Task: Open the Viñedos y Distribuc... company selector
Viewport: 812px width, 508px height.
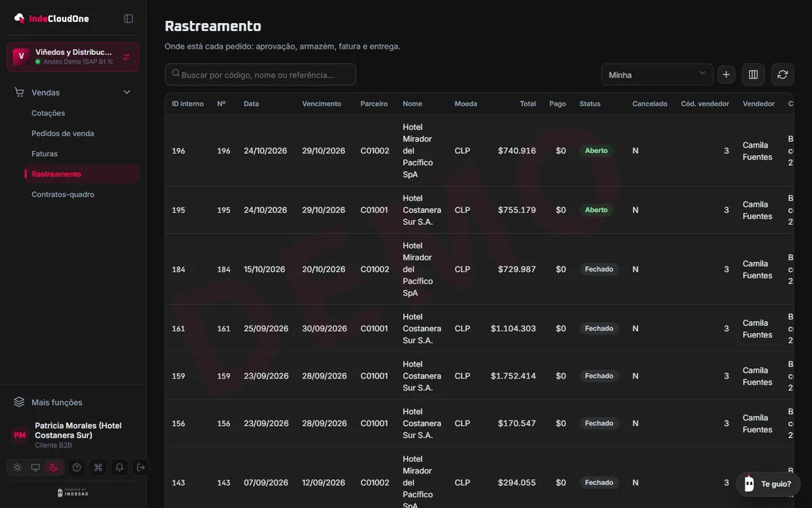Action: 73,57
